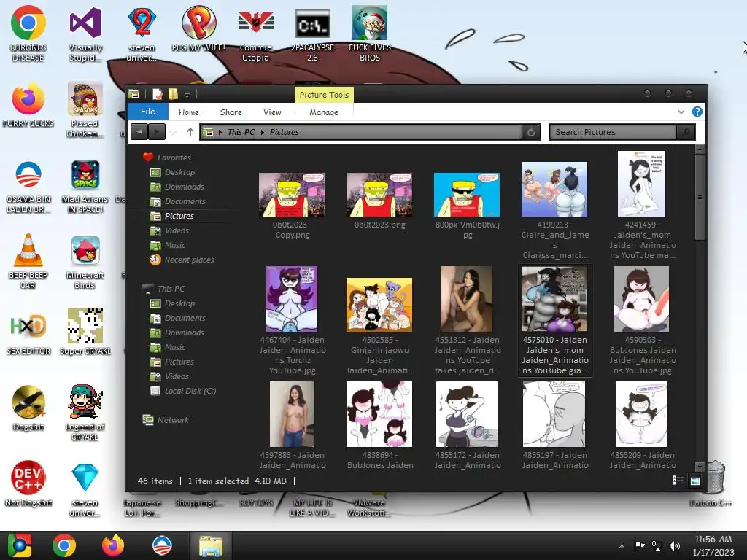
Task: Switch to the Home ribbon tab
Action: coord(189,112)
